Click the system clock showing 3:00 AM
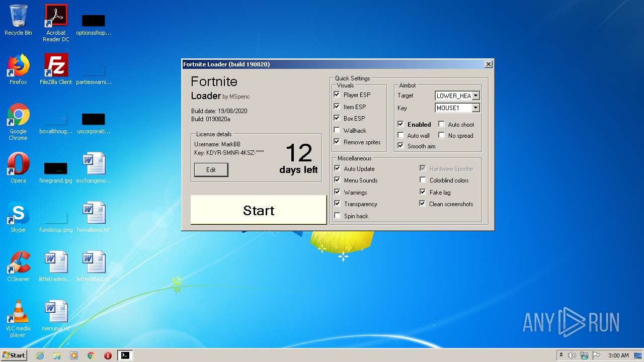Viewport: 644px width, 362px height. tap(618, 355)
